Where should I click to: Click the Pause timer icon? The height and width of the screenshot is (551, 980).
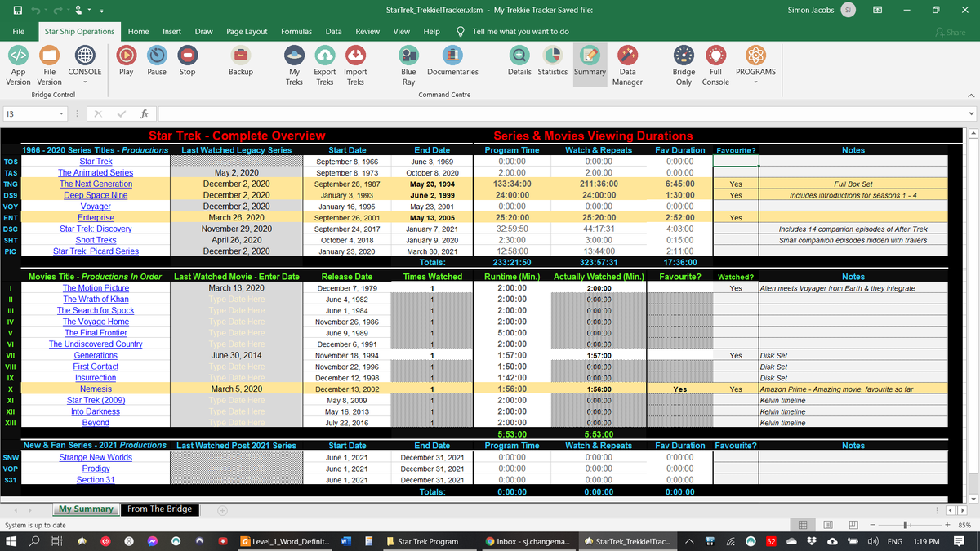point(157,56)
